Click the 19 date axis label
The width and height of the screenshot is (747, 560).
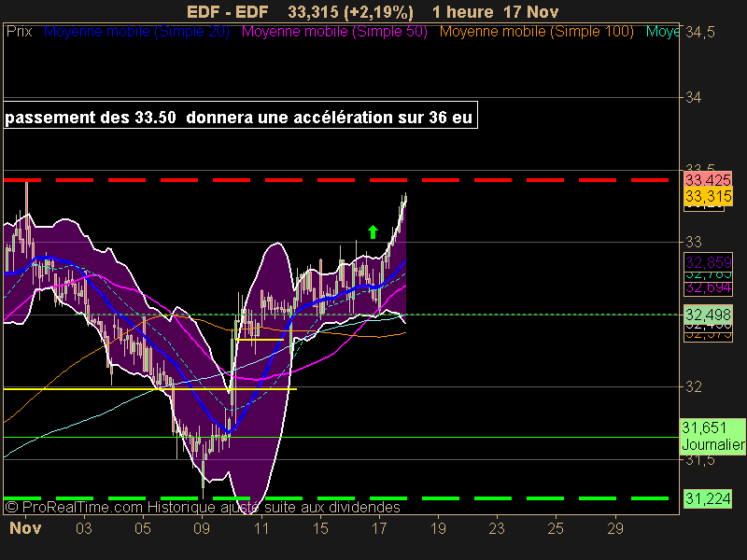pos(438,528)
